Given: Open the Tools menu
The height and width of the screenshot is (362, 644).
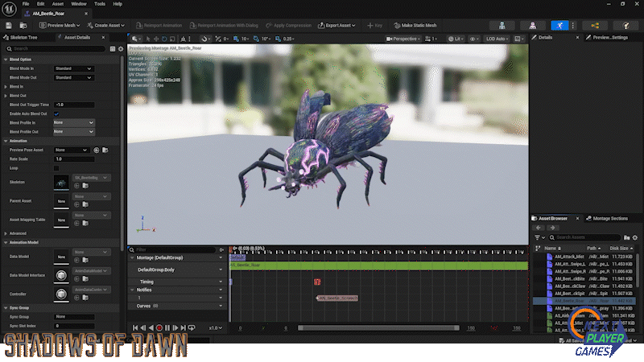Looking at the screenshot, I should point(100,4).
